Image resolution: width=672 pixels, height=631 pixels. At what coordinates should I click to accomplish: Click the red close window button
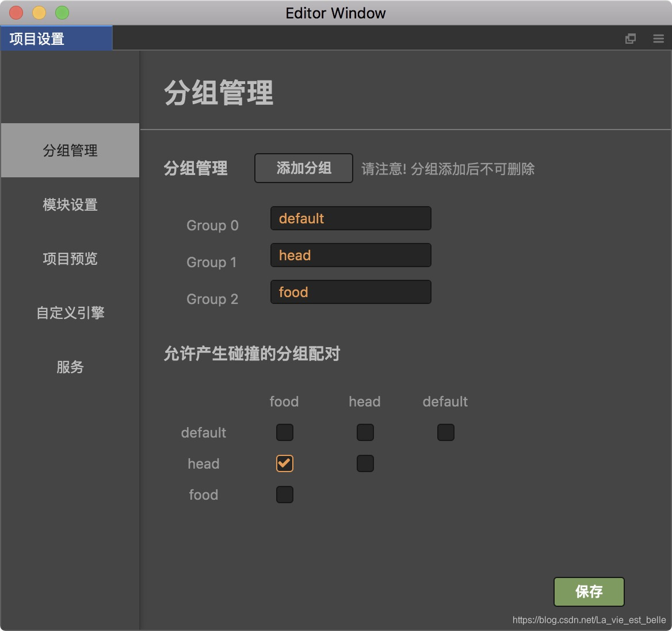pyautogui.click(x=16, y=13)
